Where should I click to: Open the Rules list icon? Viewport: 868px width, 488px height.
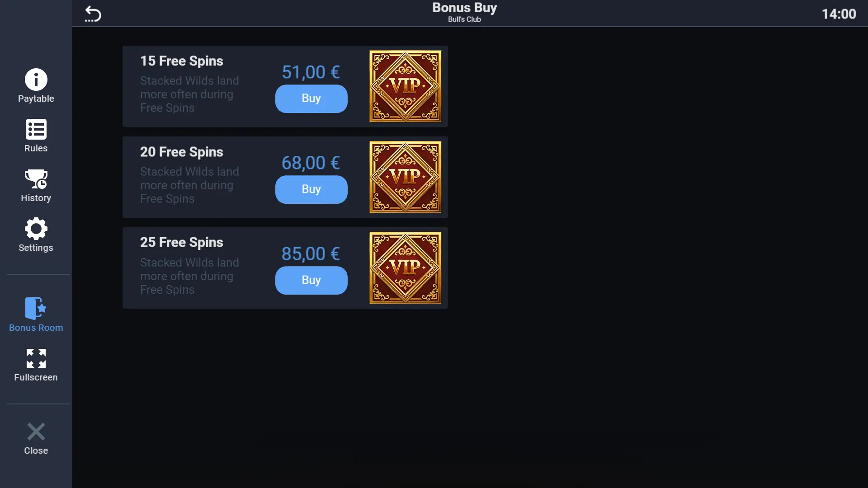[x=36, y=130]
